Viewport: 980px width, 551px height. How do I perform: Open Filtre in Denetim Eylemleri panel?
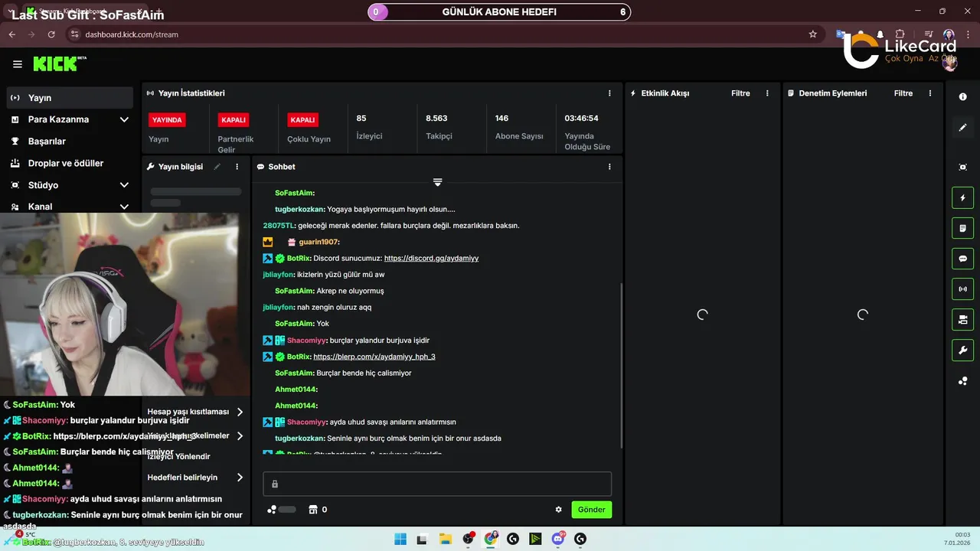(903, 93)
